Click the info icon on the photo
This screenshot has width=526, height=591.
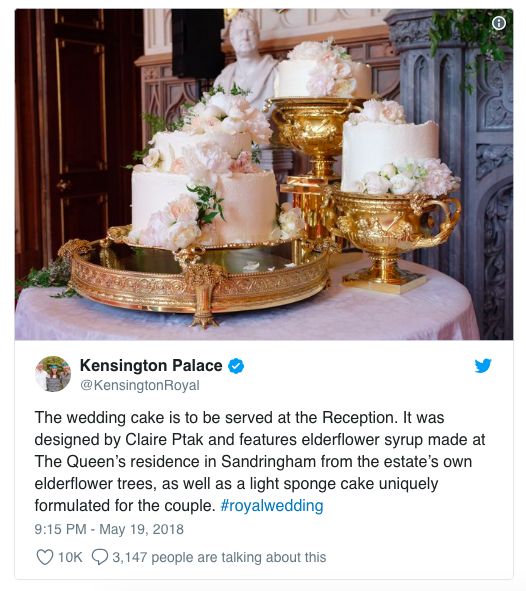(x=499, y=23)
